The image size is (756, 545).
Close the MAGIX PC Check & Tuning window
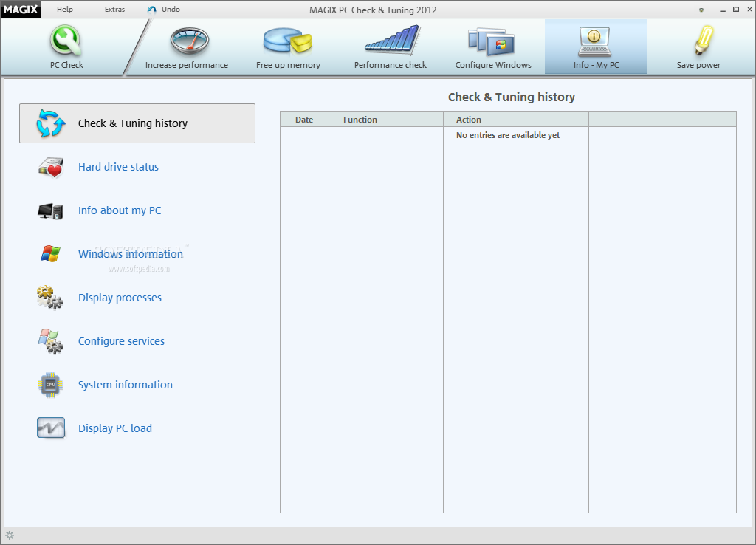(x=749, y=9)
